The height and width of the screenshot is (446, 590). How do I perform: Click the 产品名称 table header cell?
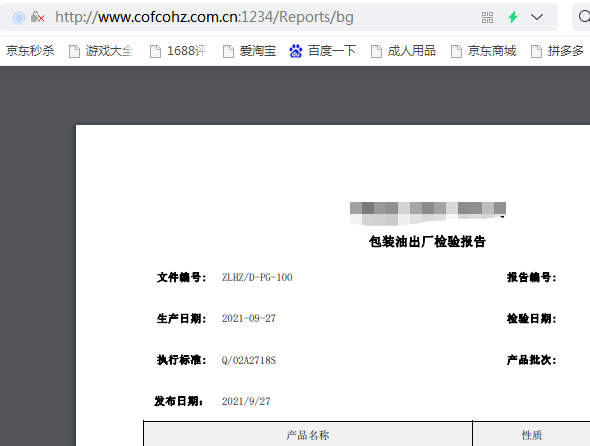(x=308, y=435)
